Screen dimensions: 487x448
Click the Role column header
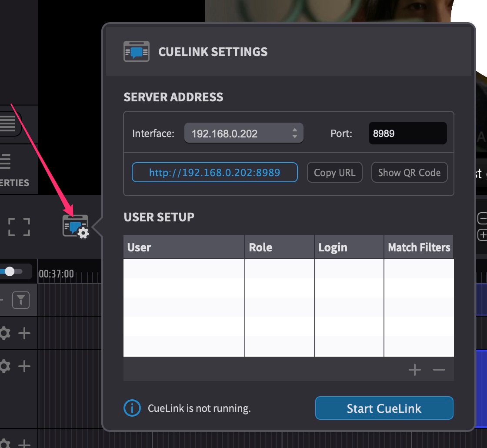point(280,247)
